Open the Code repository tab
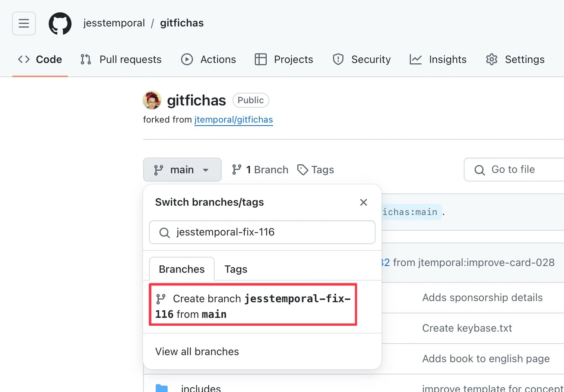Screen dimensions: 564x392 tap(40, 59)
